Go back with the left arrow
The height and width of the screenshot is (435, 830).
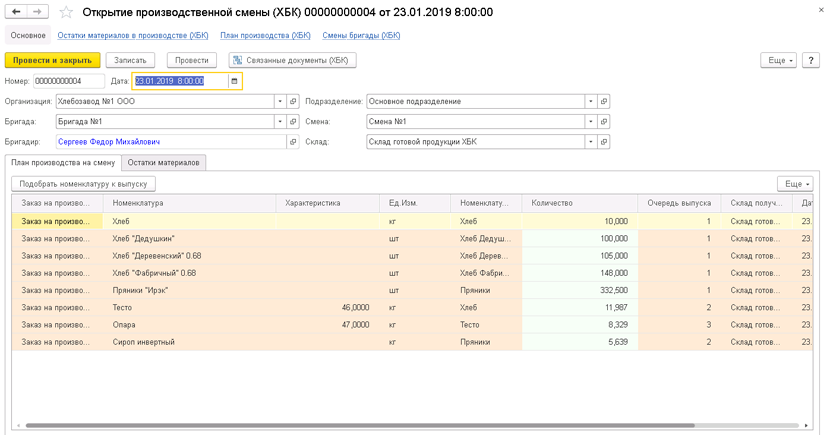click(x=16, y=12)
